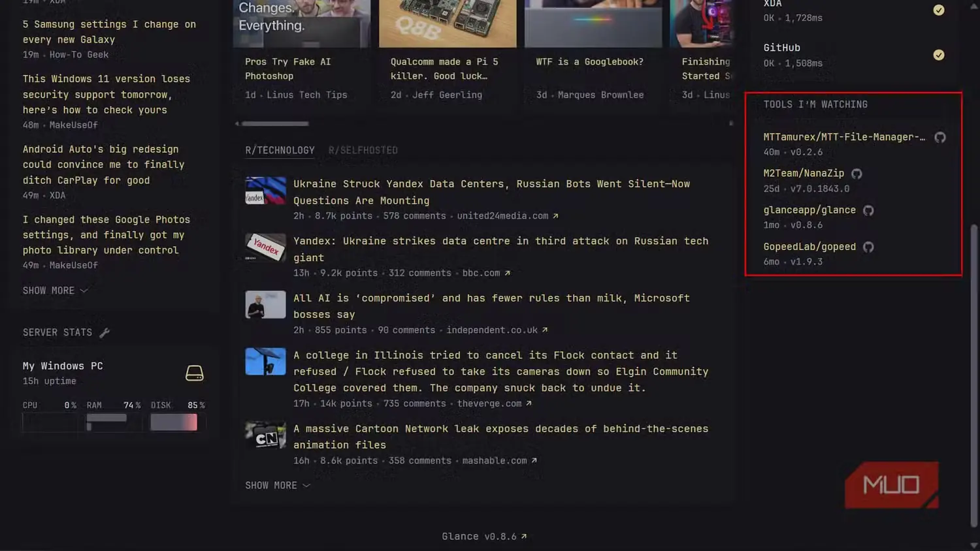
Task: Click the GitHub OK status check icon
Action: (939, 55)
